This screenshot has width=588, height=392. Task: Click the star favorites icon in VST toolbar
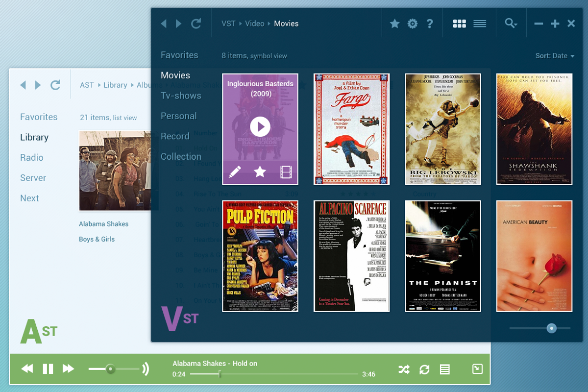394,24
